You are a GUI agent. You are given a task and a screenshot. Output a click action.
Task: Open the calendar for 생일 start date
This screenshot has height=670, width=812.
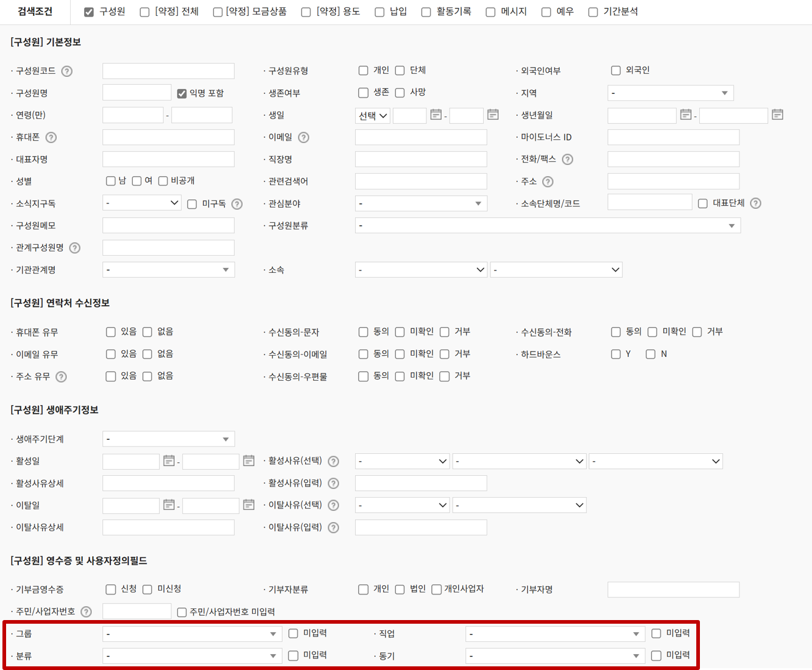(x=436, y=115)
